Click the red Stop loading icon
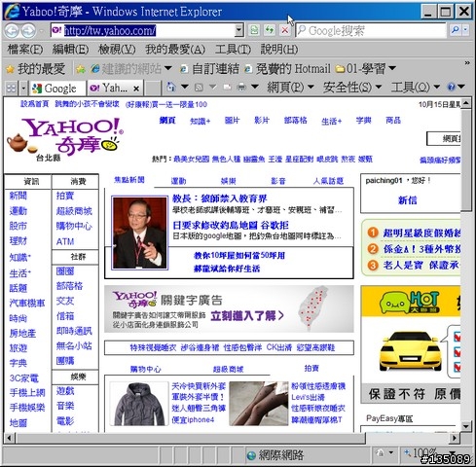 point(284,30)
